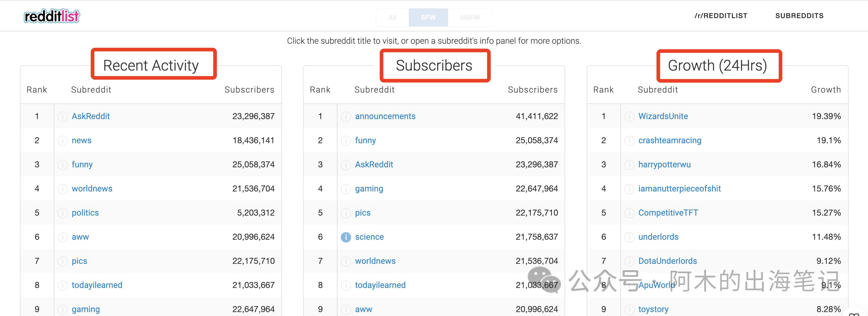Show info panel icon for politics

coord(62,213)
